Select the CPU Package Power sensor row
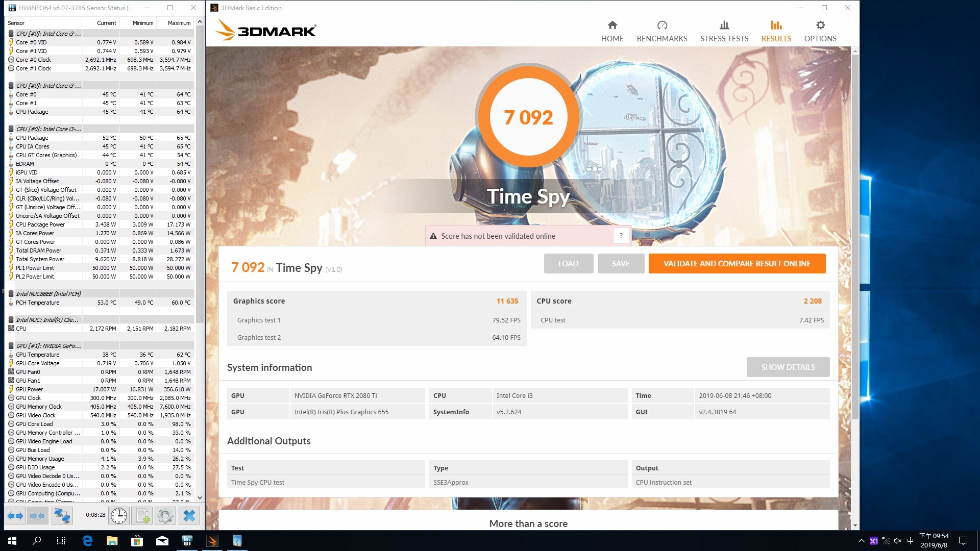The height and width of the screenshot is (551, 980). (100, 224)
